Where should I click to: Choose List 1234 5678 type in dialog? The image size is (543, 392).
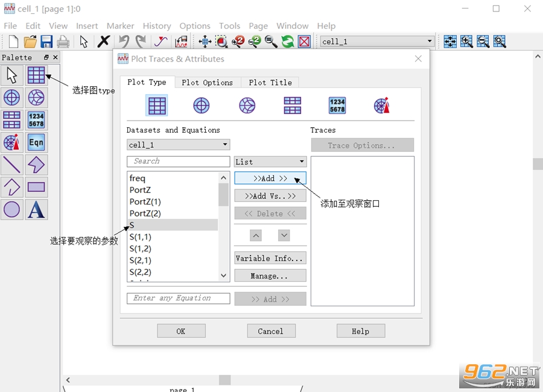(x=337, y=106)
